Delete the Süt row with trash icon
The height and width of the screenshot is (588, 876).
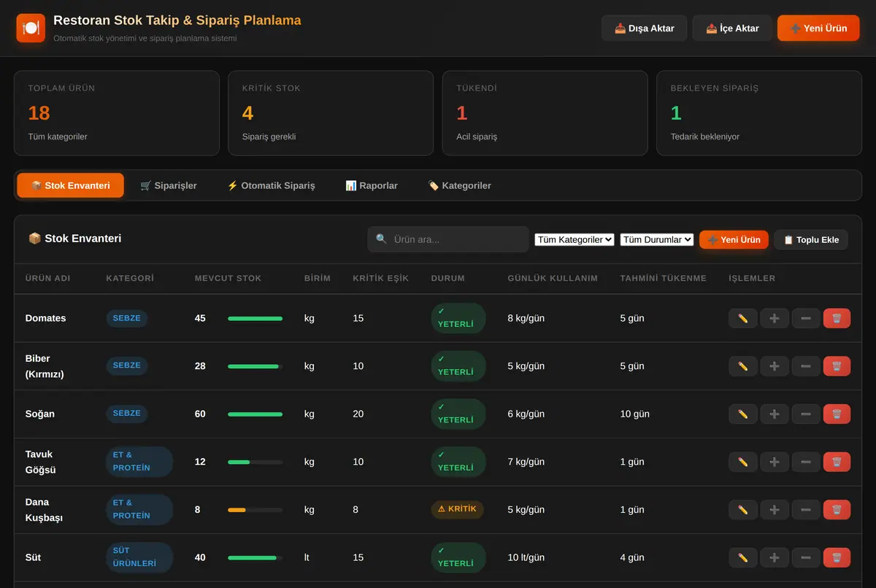point(837,557)
